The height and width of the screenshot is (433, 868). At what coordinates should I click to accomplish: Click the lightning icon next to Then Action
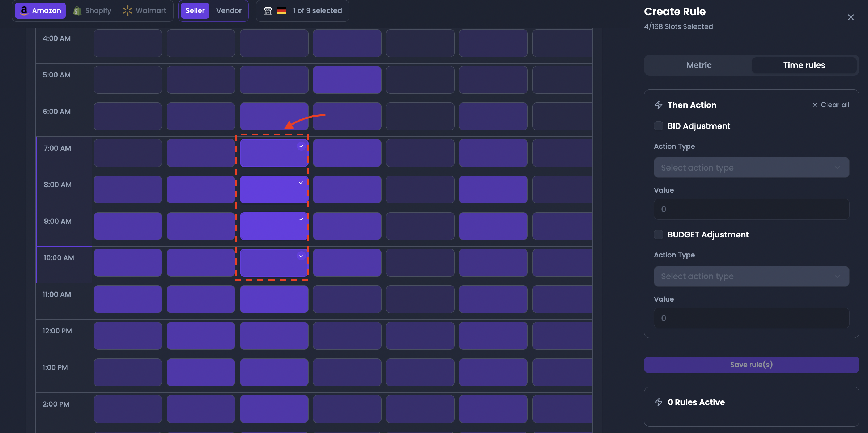pos(658,105)
